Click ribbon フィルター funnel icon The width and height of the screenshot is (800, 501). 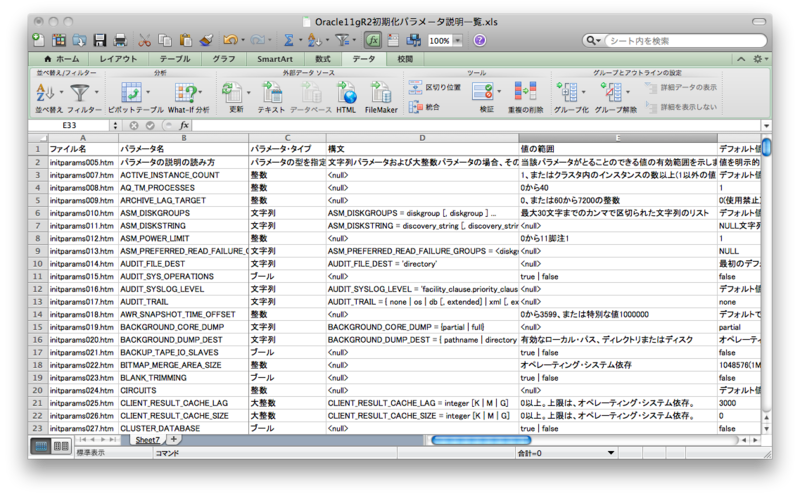click(x=80, y=93)
